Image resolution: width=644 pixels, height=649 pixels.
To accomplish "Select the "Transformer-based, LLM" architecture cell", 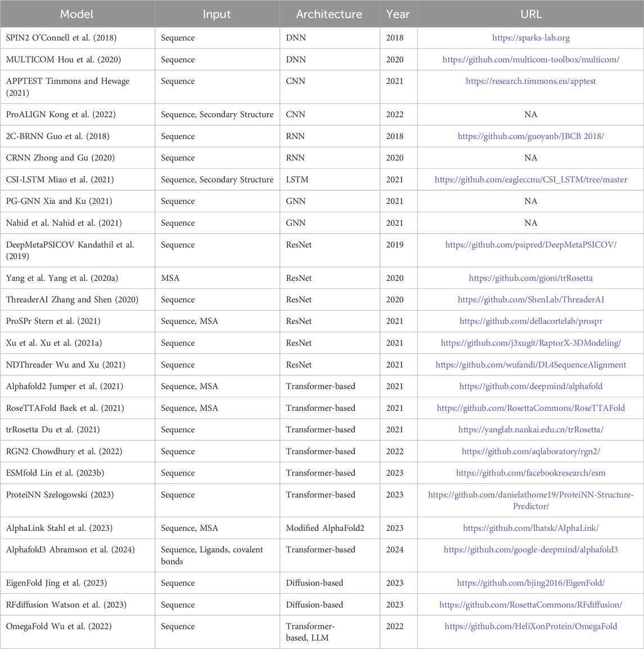I will coord(330,632).
